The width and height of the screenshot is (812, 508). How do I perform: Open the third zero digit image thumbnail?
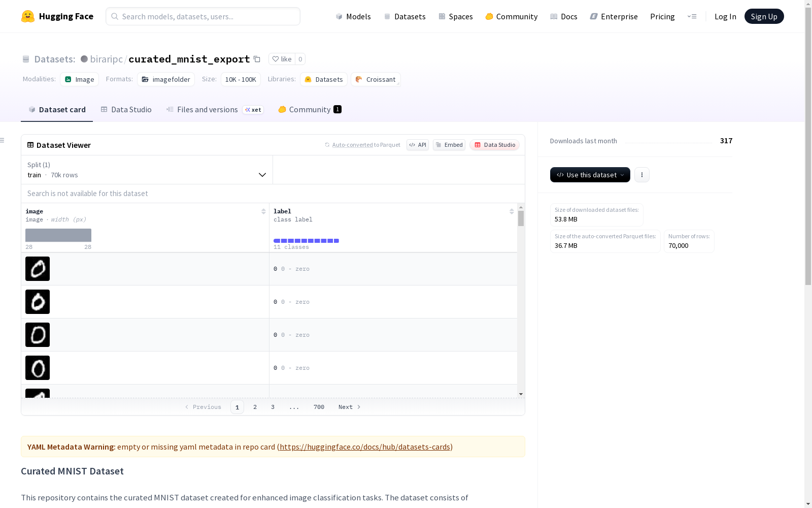coord(38,335)
